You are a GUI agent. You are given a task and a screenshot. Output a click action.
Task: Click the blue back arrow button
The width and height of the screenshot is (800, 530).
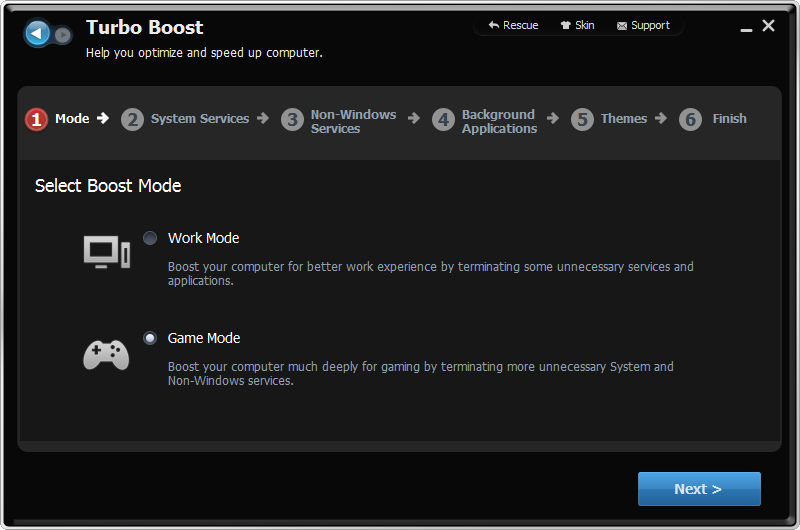pyautogui.click(x=37, y=34)
